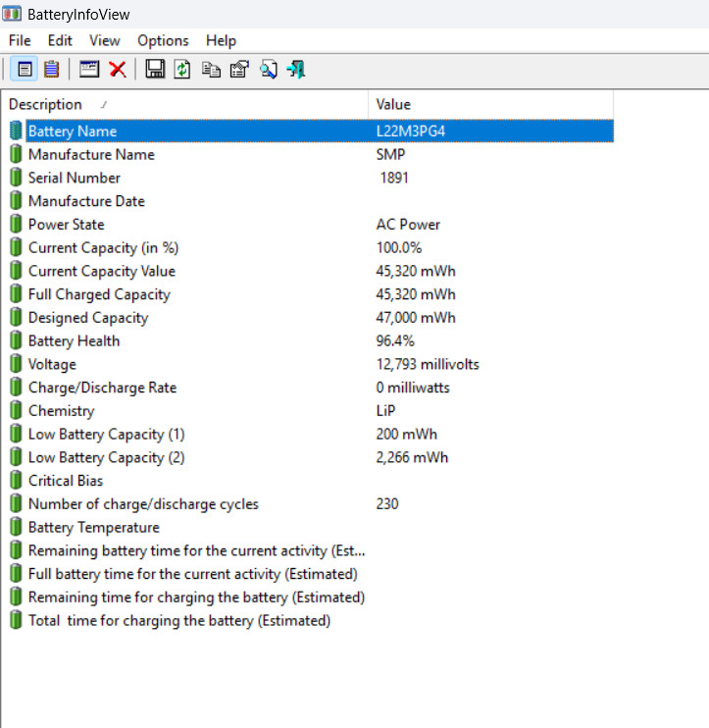This screenshot has height=728, width=709.
Task: Open the Help menu
Action: click(221, 41)
